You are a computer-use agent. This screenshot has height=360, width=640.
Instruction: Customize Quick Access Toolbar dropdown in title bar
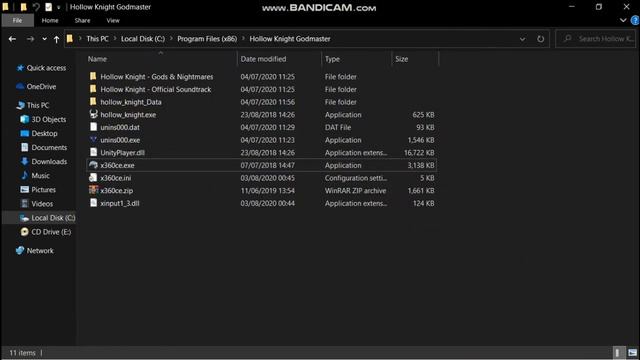59,7
